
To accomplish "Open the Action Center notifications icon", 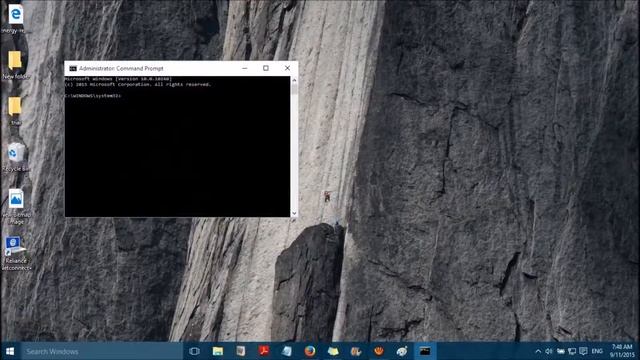I will pyautogui.click(x=584, y=351).
